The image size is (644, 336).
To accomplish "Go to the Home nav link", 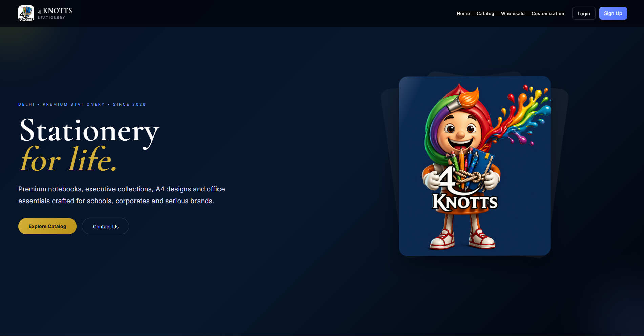I will (463, 14).
